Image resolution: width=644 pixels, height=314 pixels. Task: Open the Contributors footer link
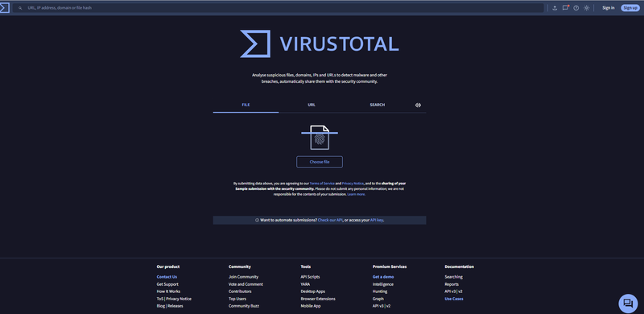(240, 291)
